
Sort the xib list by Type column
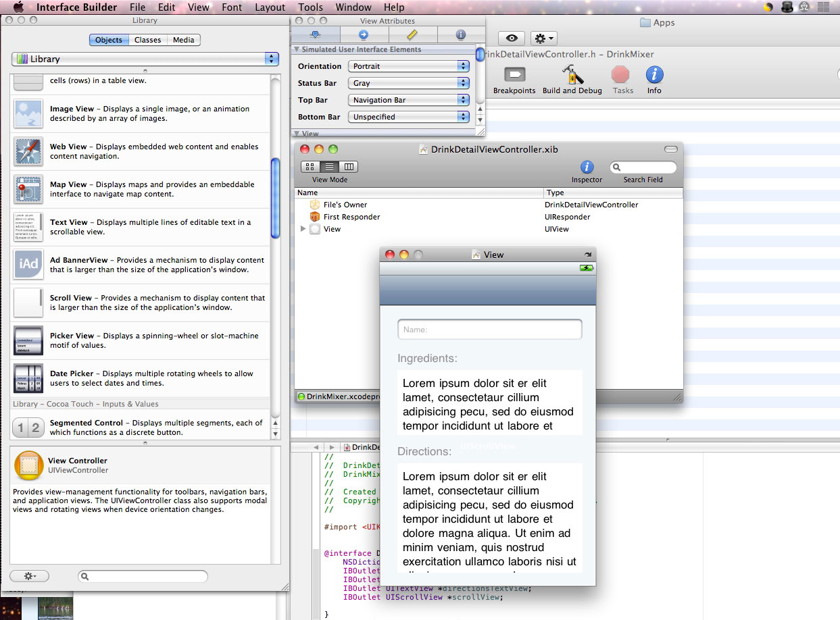pos(613,192)
